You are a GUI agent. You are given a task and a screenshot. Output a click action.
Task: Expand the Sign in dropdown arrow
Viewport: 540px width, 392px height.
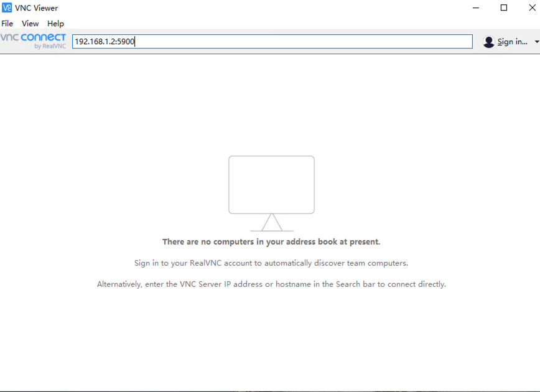tap(536, 42)
